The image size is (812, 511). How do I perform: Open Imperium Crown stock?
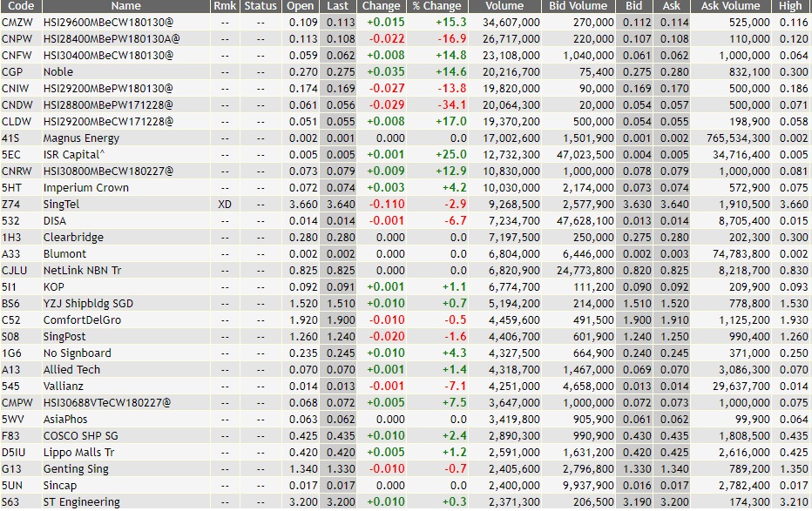pyautogui.click(x=86, y=188)
